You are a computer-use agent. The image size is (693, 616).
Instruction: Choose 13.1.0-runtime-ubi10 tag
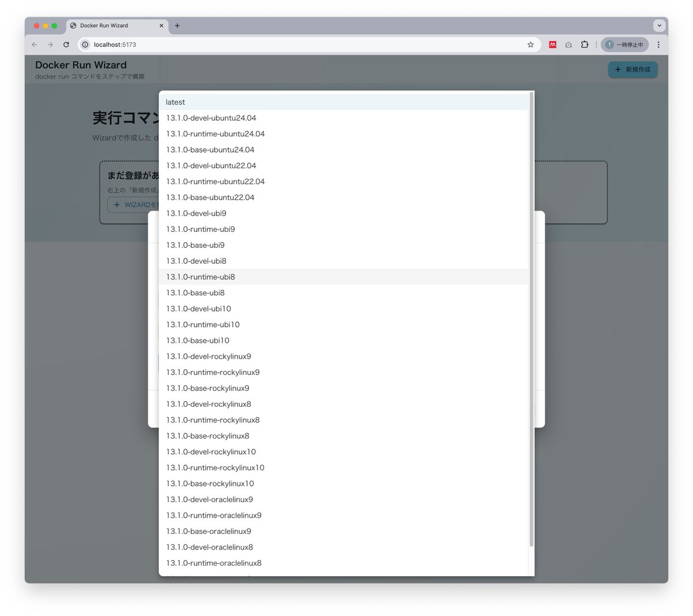(x=344, y=324)
